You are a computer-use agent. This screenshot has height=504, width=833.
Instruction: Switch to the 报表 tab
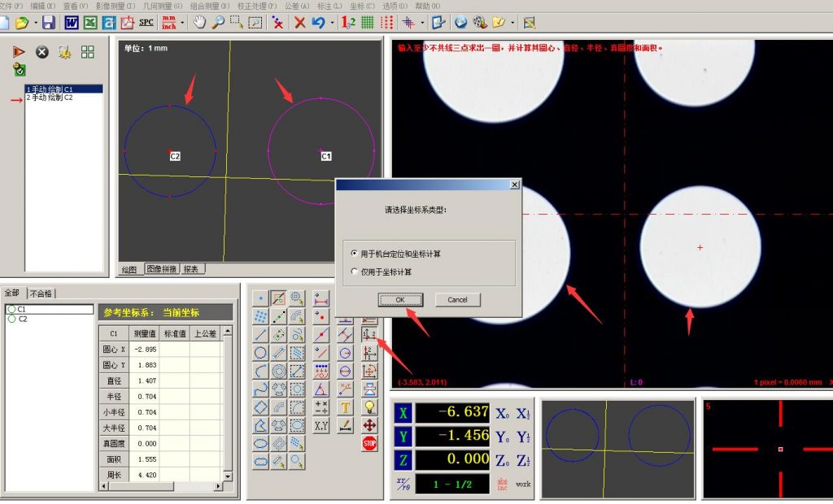pyautogui.click(x=190, y=269)
